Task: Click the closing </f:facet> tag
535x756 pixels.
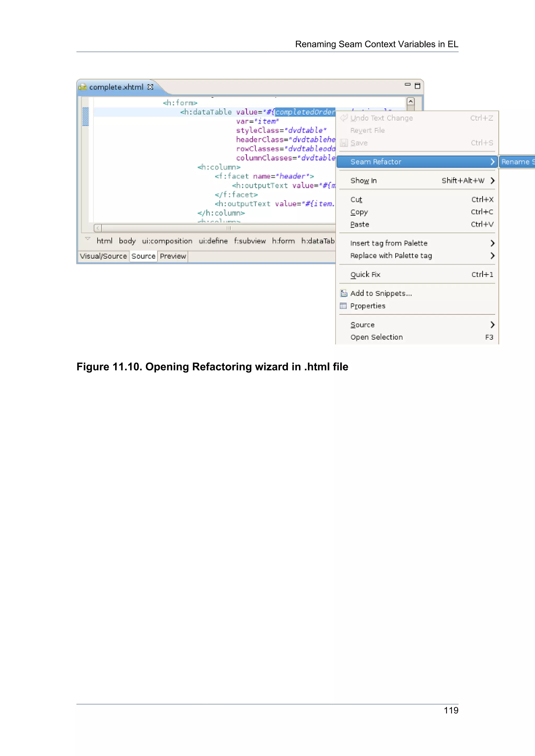Action: 236,194
